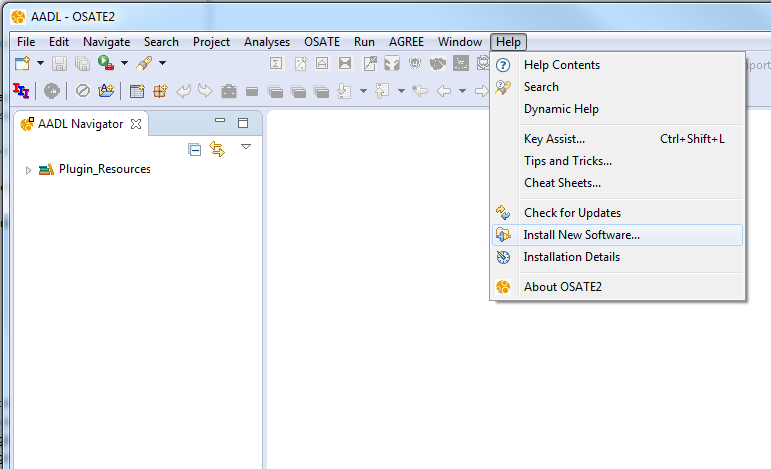Open the flashlight Search dropdown arrow

pyautogui.click(x=162, y=63)
